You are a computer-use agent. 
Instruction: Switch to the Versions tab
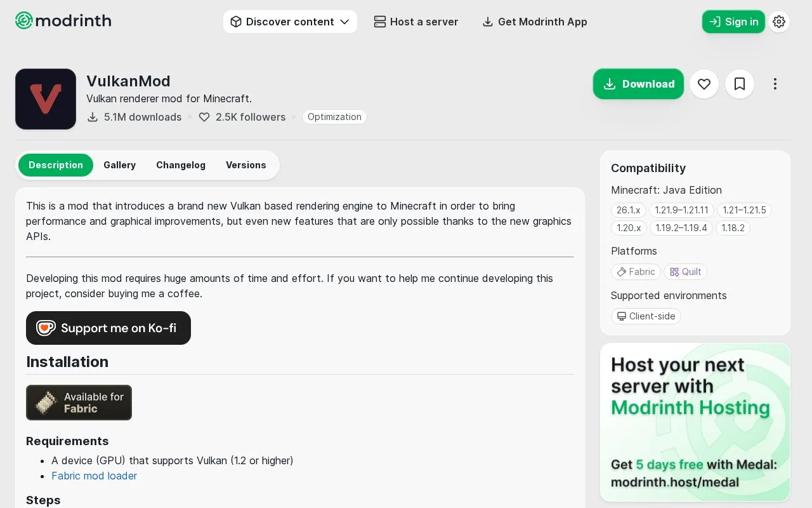246,165
